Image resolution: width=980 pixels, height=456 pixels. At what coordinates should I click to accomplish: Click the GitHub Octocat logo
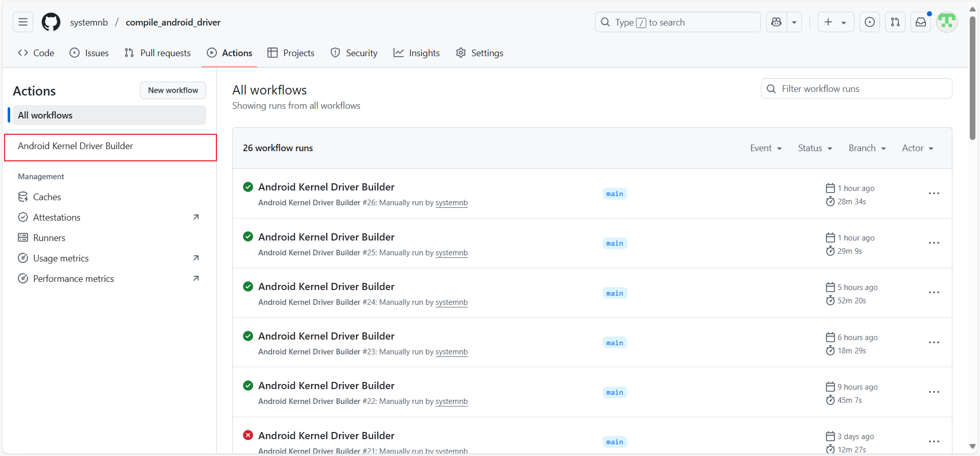[x=51, y=22]
